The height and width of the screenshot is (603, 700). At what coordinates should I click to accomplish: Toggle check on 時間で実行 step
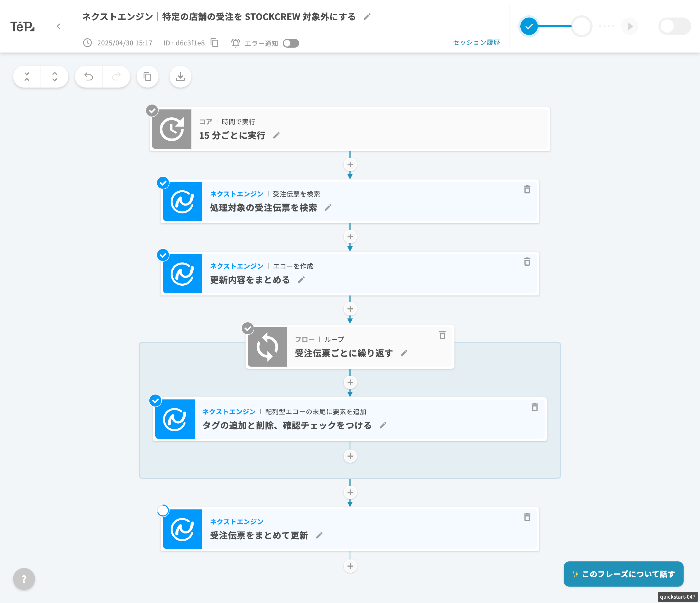[152, 110]
